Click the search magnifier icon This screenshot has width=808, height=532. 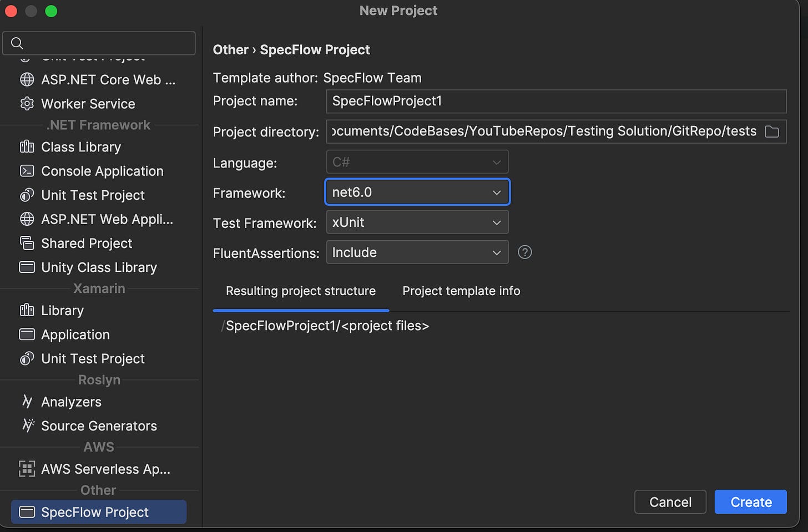coord(17,43)
